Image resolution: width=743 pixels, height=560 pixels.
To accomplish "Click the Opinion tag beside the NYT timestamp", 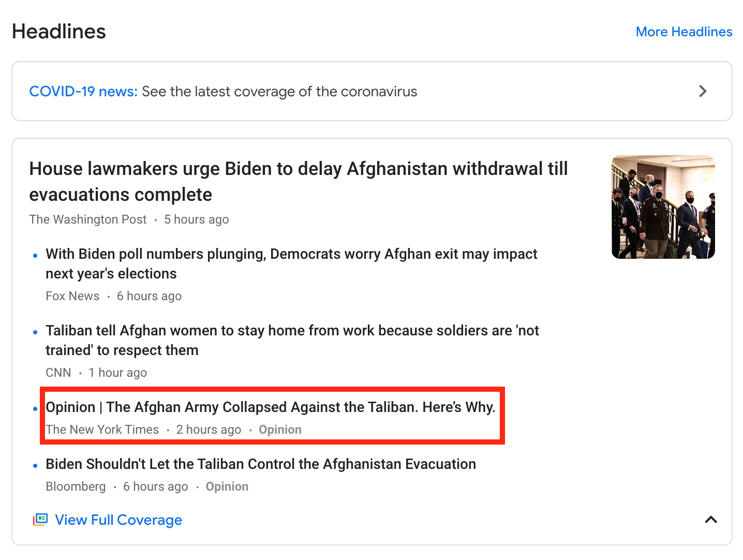I will pos(280,430).
